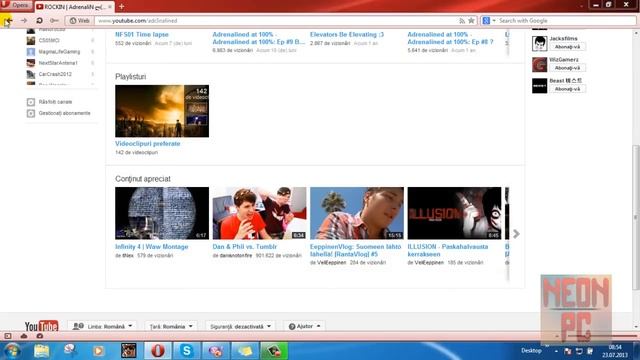
Task: Click the Beast channel avatar
Action: (x=539, y=86)
